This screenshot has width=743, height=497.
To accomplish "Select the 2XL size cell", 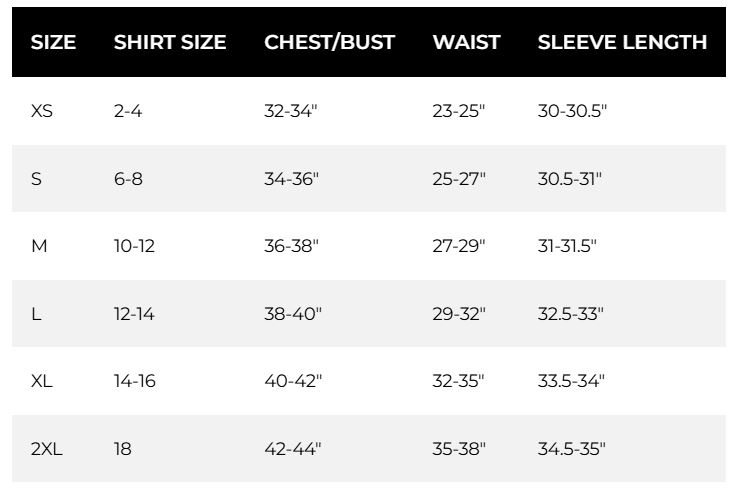I will coord(47,449).
